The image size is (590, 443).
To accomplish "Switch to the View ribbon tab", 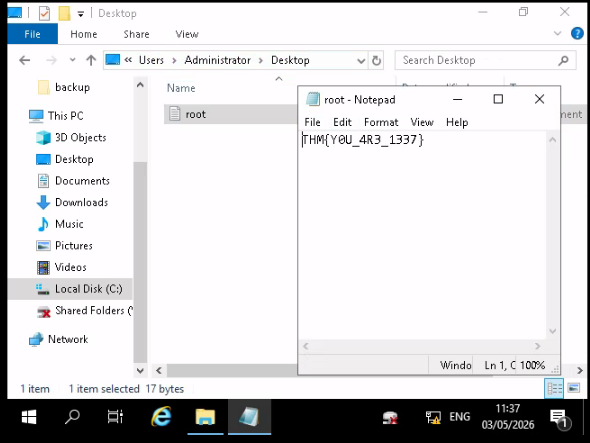I will coord(187,34).
